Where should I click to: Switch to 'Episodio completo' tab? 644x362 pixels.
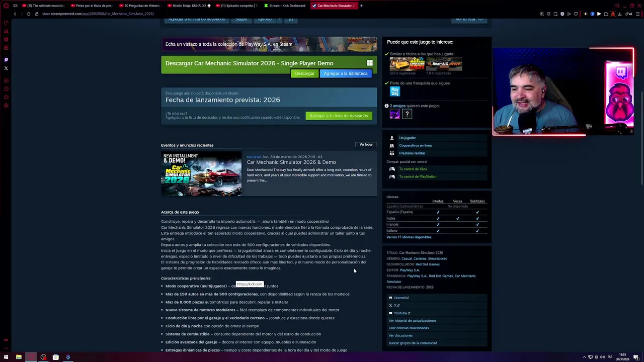coord(236,6)
